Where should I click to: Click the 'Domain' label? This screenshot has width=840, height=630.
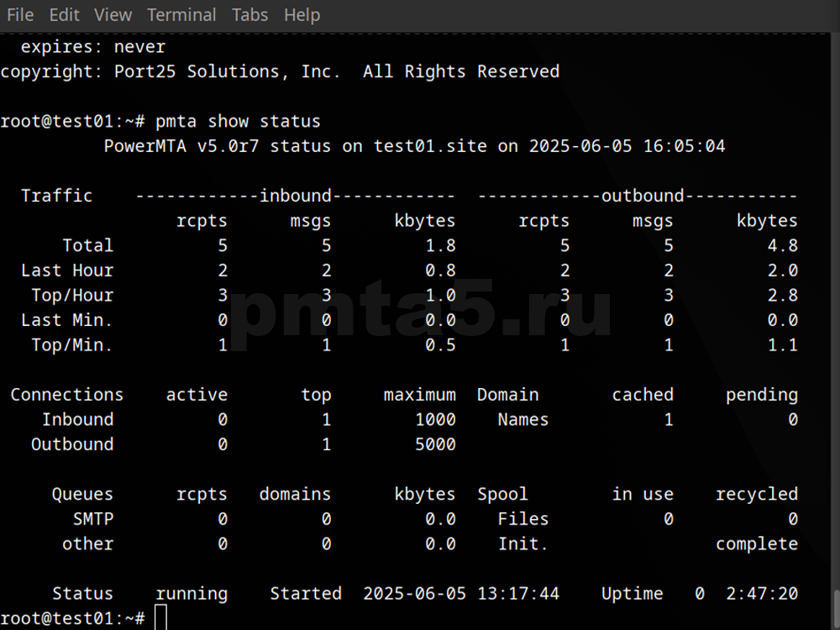[508, 395]
